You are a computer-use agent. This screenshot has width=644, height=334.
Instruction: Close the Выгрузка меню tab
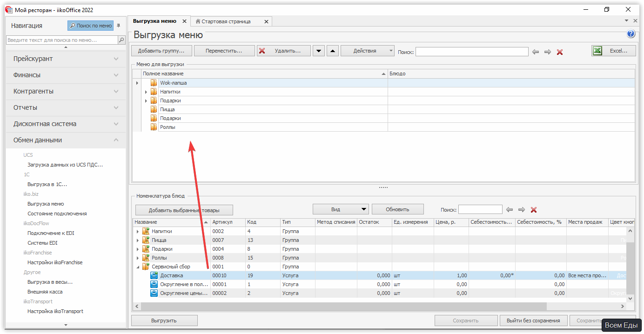pos(184,21)
